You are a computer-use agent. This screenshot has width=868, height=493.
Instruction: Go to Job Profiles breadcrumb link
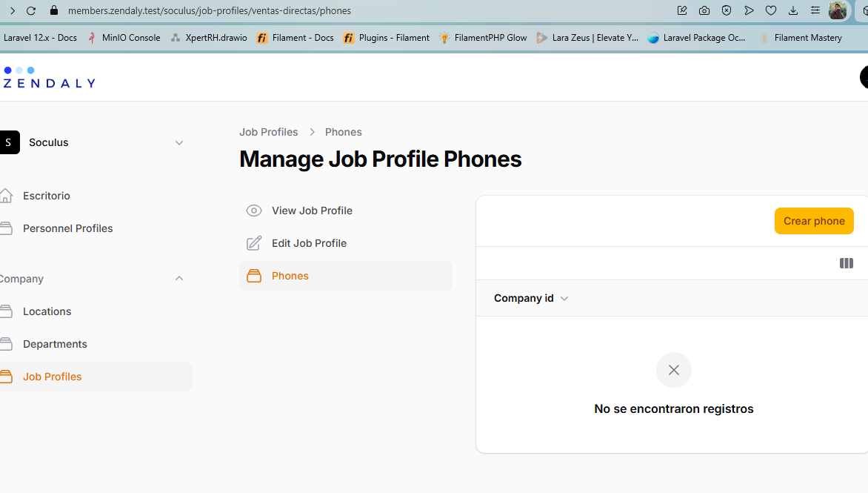(268, 132)
